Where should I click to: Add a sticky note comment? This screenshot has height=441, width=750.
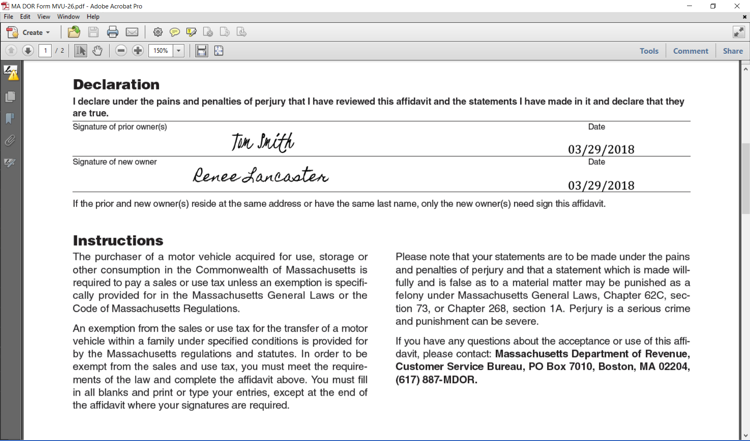pyautogui.click(x=175, y=32)
